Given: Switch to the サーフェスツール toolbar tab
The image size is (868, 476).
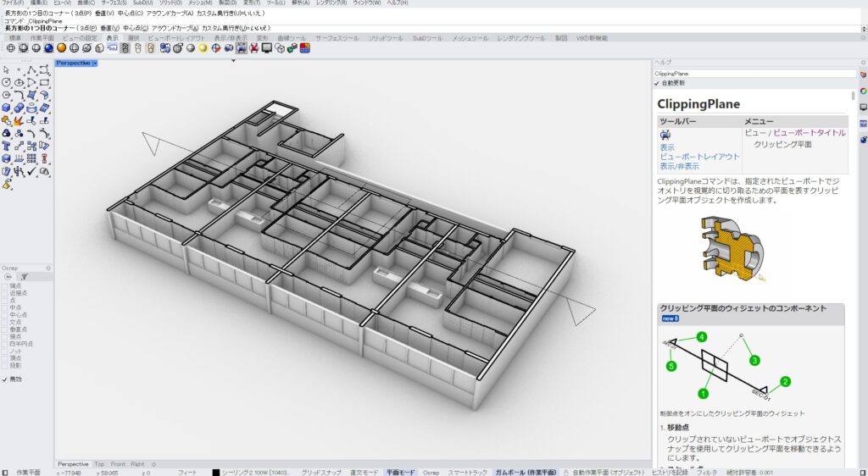Looking at the screenshot, I should [x=337, y=38].
